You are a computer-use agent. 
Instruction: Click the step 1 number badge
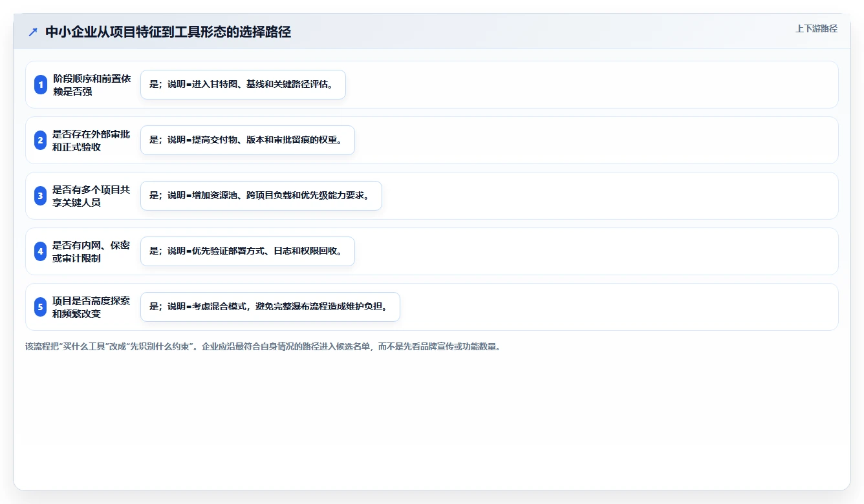(x=41, y=85)
